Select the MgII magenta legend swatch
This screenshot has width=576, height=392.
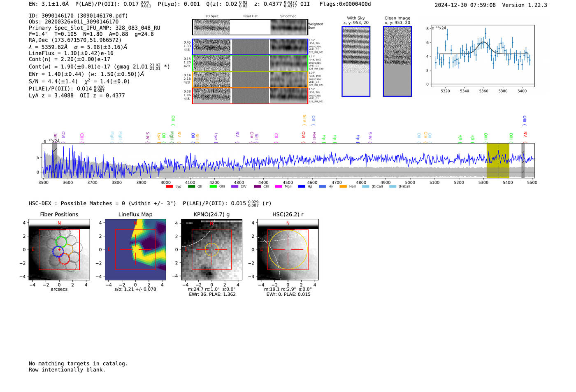click(x=279, y=187)
